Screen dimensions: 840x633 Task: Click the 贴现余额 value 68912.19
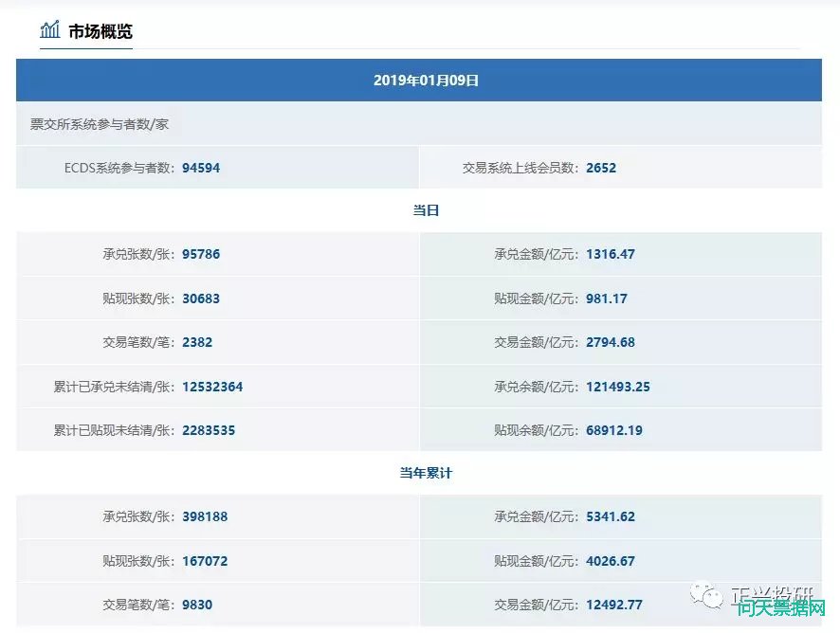[x=614, y=430]
